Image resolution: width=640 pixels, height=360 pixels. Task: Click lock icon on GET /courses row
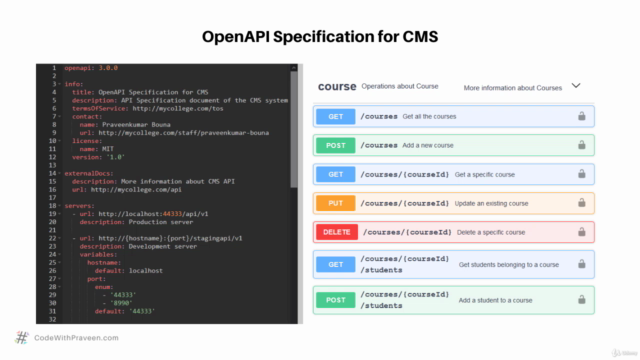point(582,116)
